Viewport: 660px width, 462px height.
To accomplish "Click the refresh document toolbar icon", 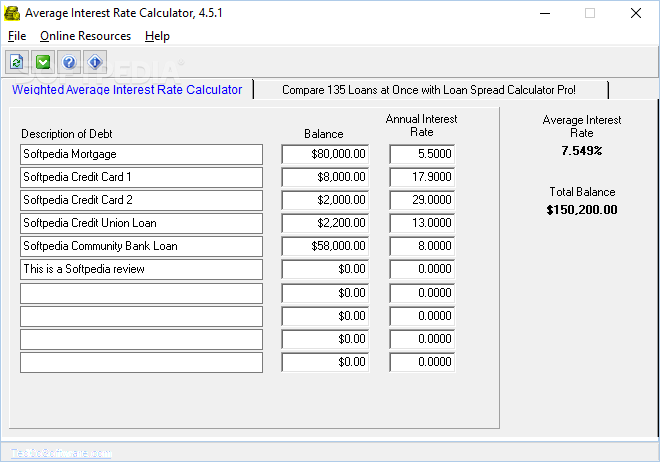I will (x=17, y=63).
